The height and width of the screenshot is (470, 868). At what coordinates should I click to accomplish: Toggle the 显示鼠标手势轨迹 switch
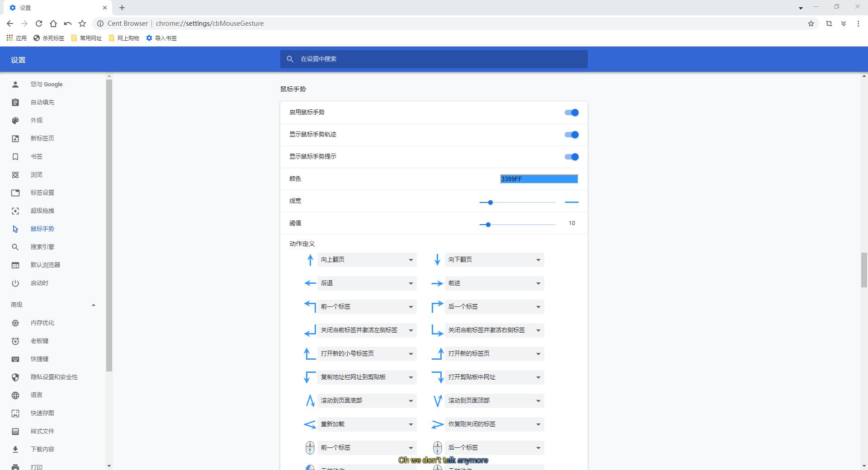pos(571,135)
